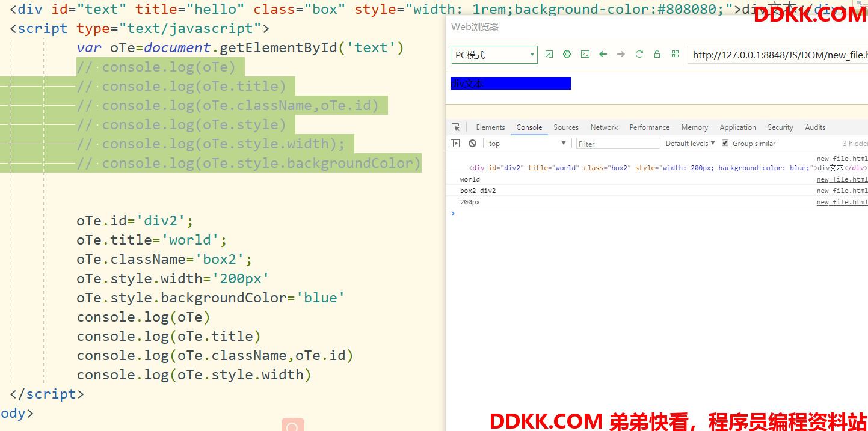Click code line oTe.className='box2';
The image size is (868, 431).
click(164, 259)
